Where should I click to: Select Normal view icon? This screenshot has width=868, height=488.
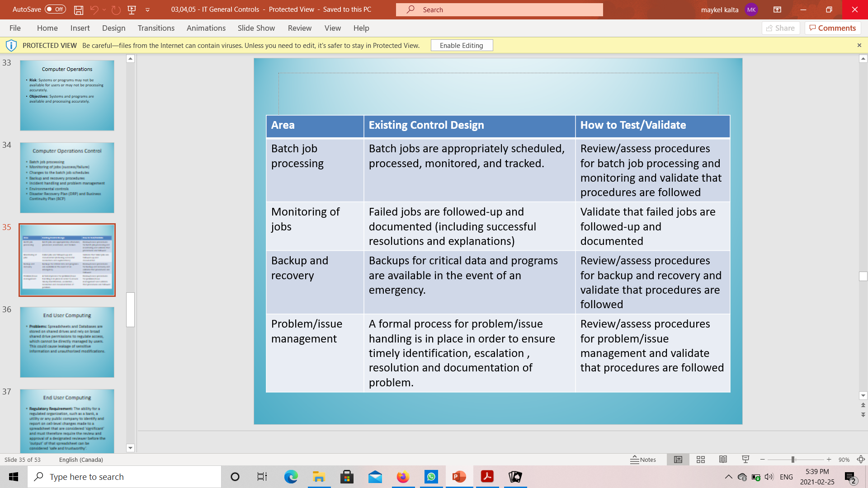tap(678, 460)
